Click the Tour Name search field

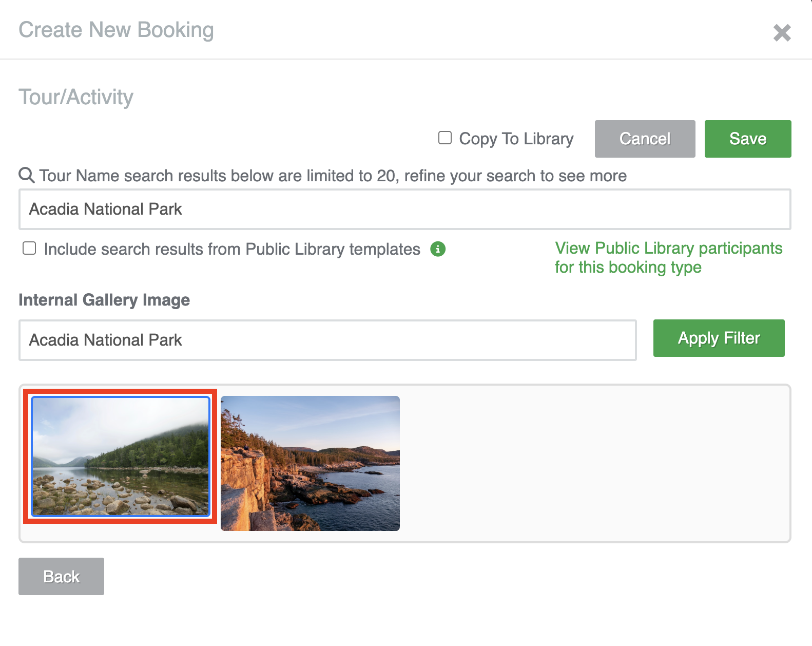click(x=404, y=209)
